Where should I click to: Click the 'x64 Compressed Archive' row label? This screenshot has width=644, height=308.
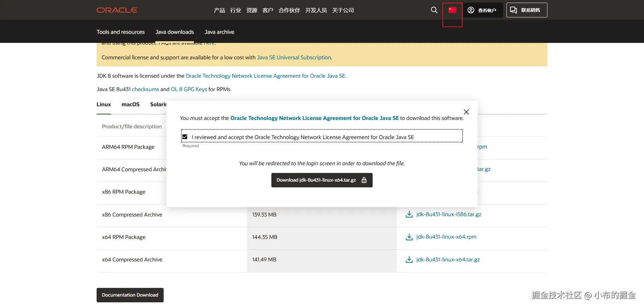[132, 259]
